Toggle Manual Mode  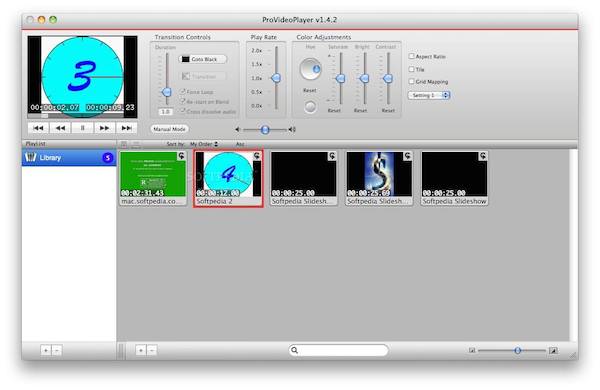click(170, 129)
